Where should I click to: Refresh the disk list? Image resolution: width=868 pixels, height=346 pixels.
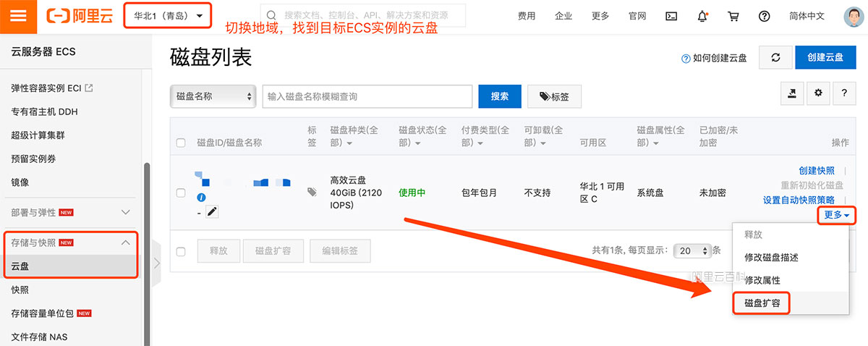point(775,58)
